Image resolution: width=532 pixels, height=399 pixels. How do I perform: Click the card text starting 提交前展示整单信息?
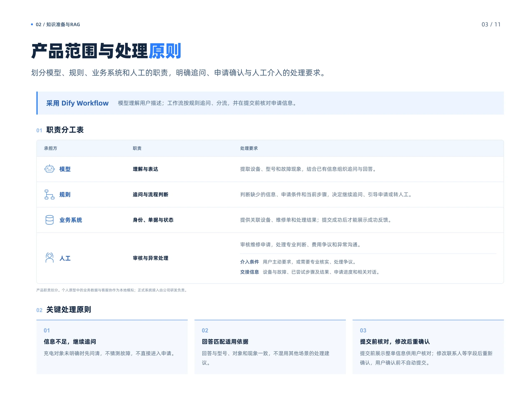point(426,358)
